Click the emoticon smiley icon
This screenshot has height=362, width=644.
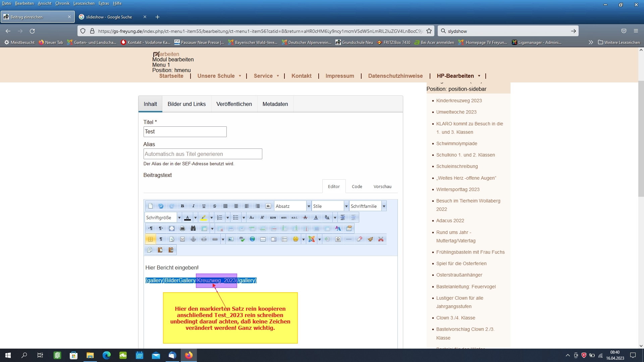(295, 239)
